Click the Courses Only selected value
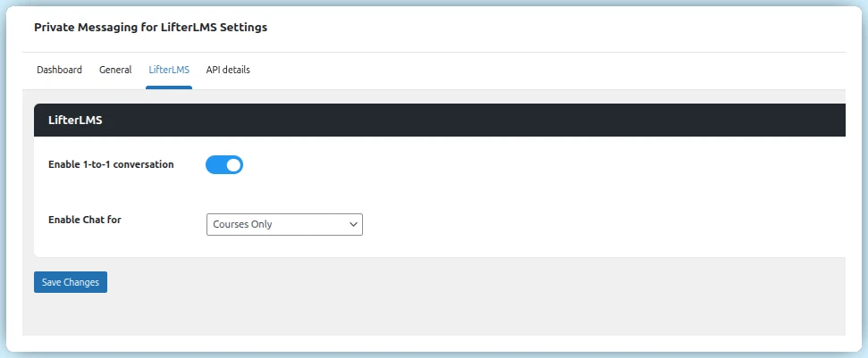 pos(242,224)
